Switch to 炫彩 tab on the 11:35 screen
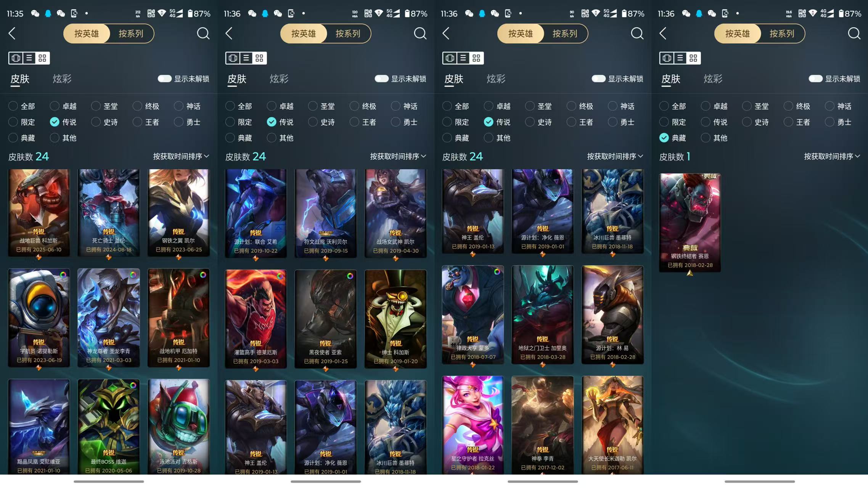 62,79
